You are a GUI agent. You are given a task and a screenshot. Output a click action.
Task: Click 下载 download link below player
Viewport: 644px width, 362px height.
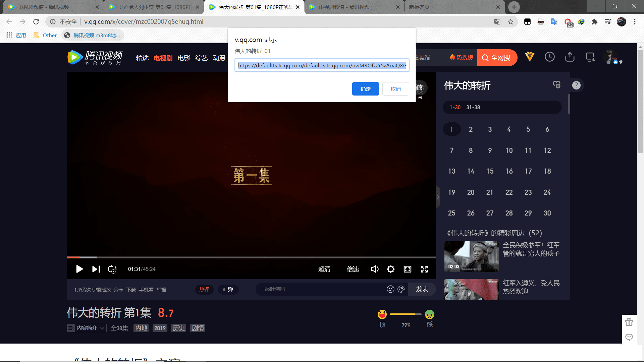pos(131,290)
